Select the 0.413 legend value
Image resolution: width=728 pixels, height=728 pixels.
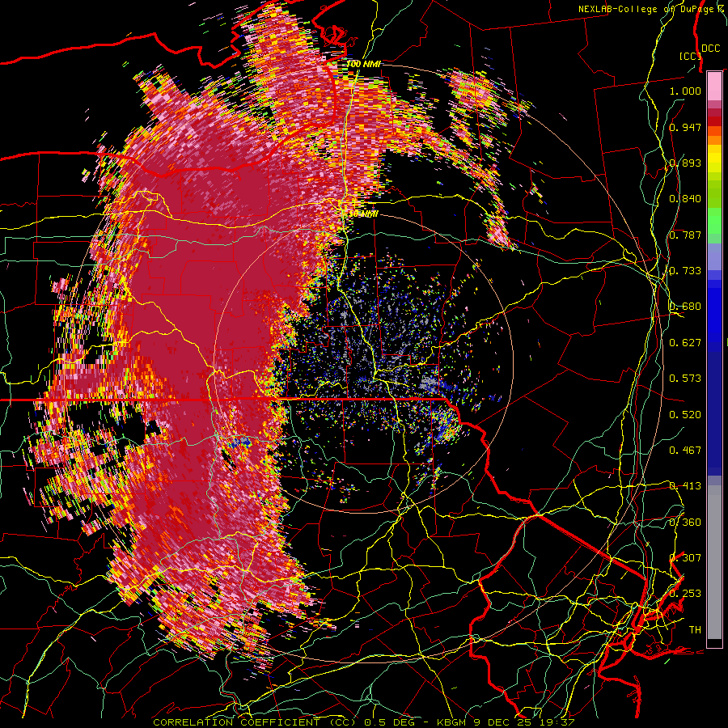click(x=685, y=486)
